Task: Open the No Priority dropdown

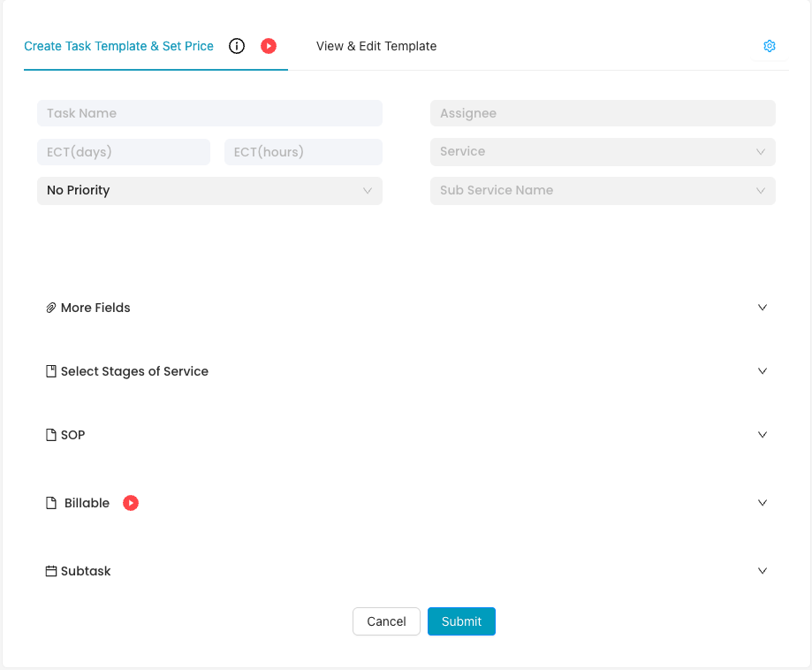Action: 209,190
